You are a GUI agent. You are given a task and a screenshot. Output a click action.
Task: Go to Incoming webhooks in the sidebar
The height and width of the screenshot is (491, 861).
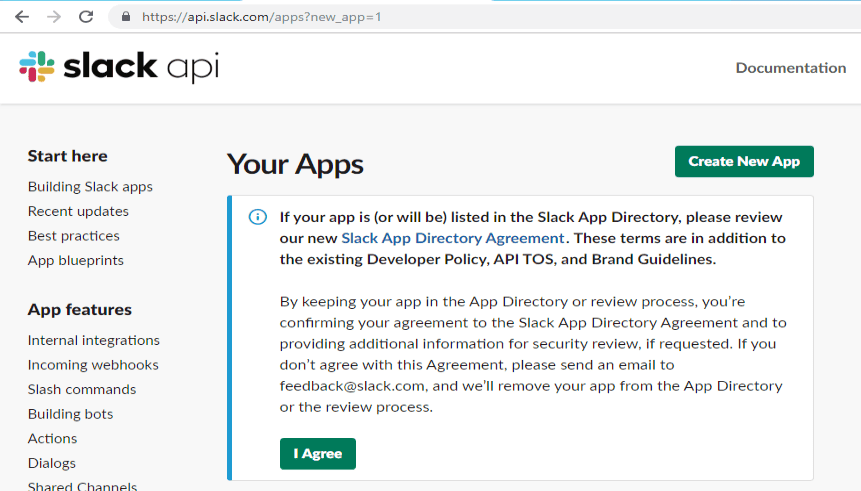(93, 365)
